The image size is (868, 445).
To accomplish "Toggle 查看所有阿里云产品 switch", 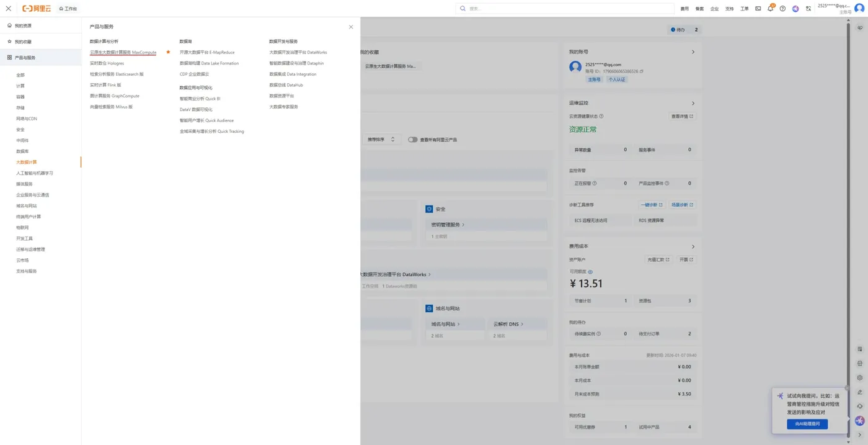I will click(x=412, y=140).
